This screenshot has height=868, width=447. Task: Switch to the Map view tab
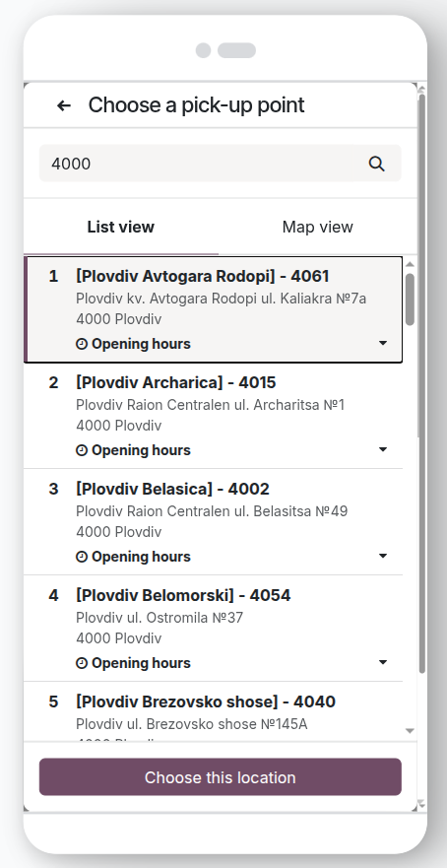tap(318, 227)
